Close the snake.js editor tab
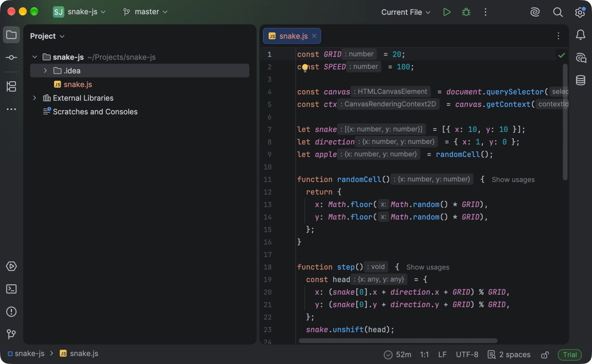Screen dimensions: 592x364 click(x=314, y=36)
